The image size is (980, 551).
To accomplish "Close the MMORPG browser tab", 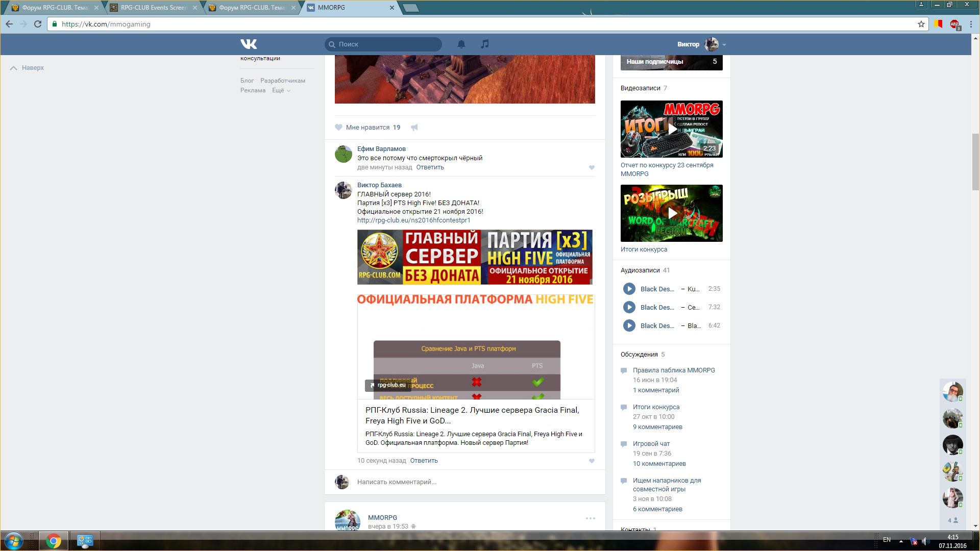I will pos(392,8).
